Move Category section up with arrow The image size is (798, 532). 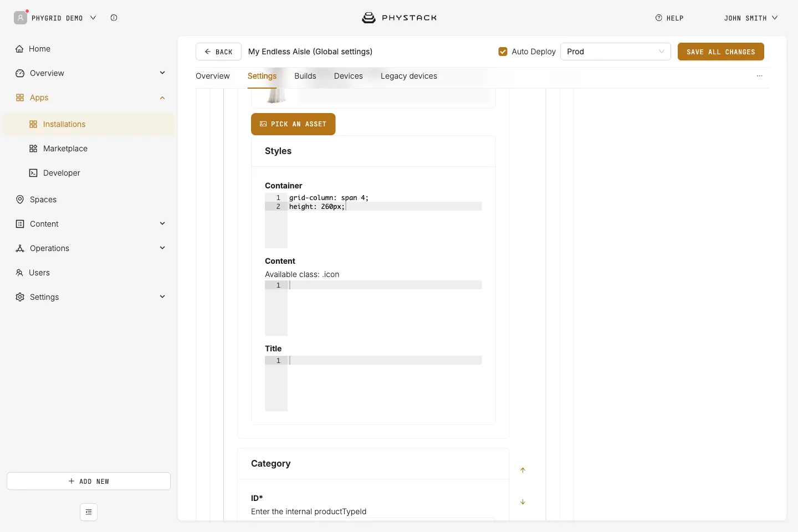[523, 470]
